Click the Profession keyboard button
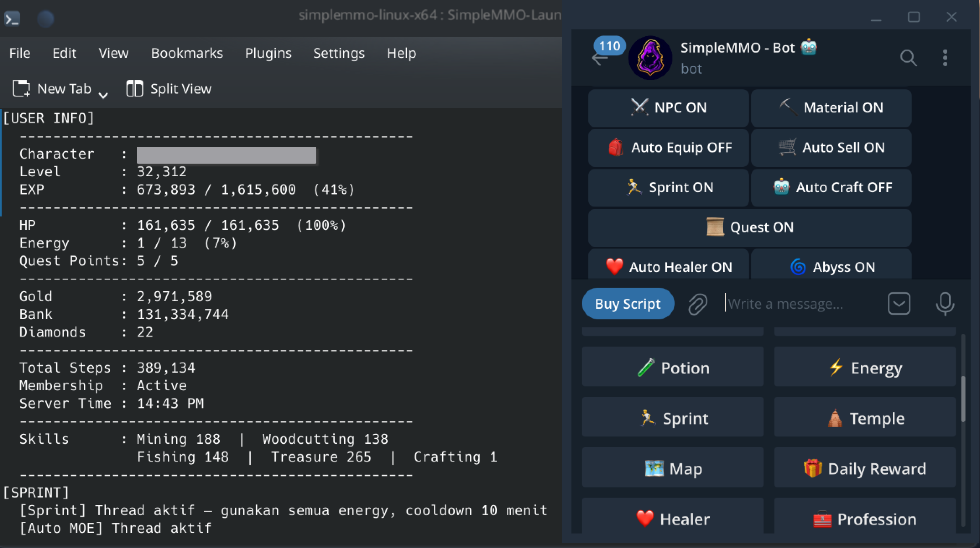The image size is (980, 548). (x=865, y=516)
